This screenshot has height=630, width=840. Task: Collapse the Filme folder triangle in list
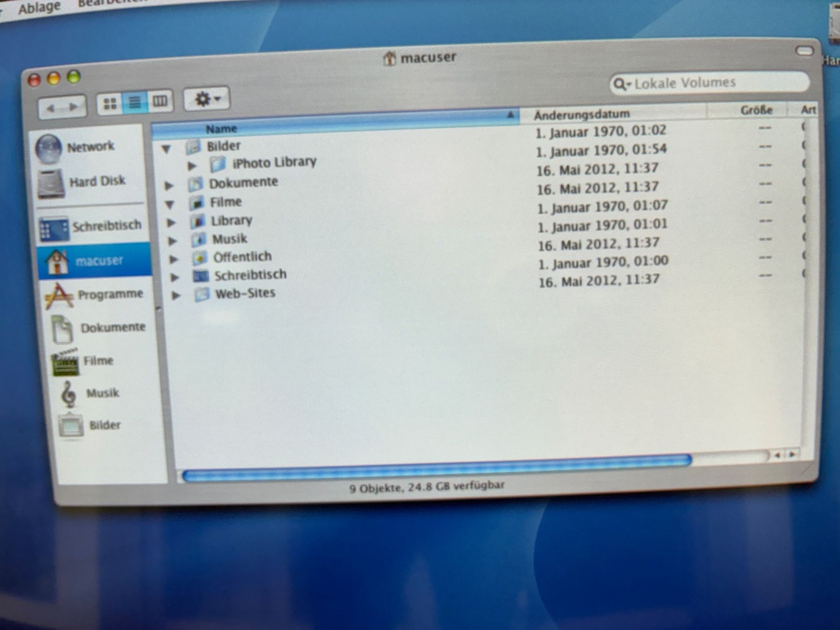169,205
